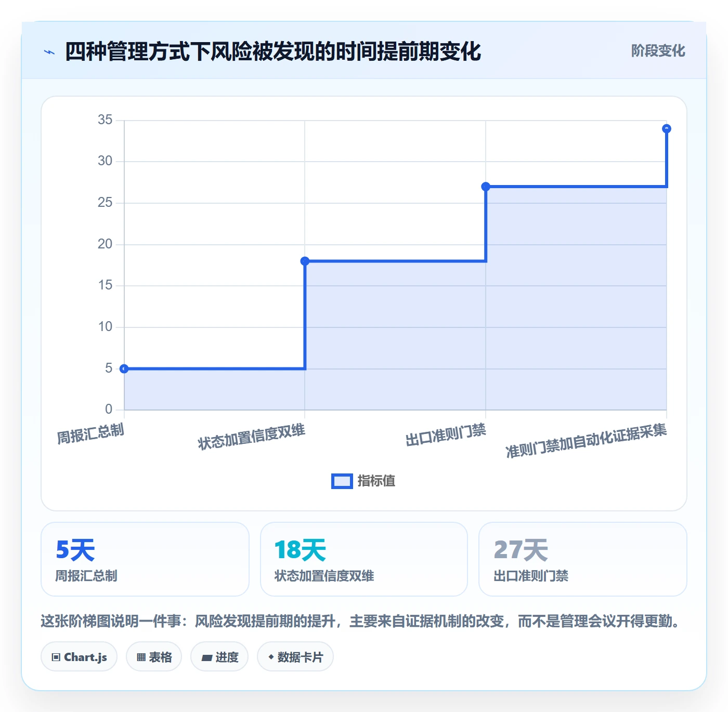Screen dimensions: 728x712
Task: Click the 指标值 legend label
Action: point(376,481)
